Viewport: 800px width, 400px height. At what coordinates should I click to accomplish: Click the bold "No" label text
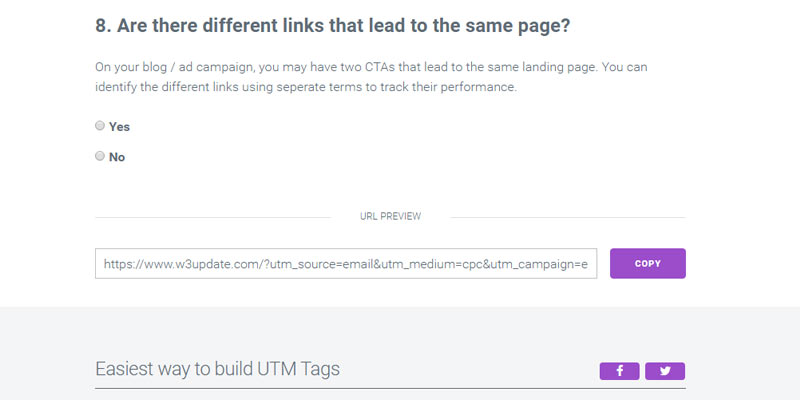coord(117,157)
